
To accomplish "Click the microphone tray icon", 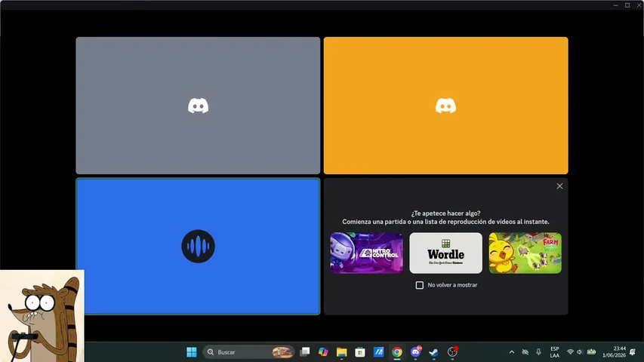I will (x=538, y=351).
